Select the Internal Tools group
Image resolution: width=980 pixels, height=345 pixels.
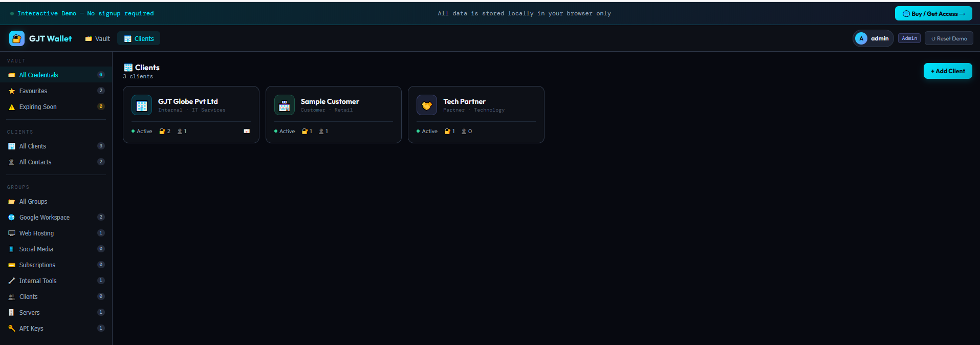[x=56, y=281]
